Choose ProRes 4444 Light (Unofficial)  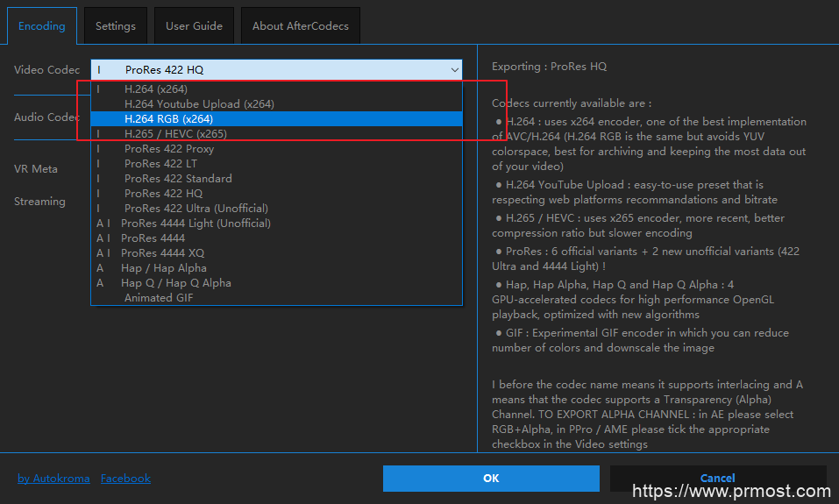[277, 224]
